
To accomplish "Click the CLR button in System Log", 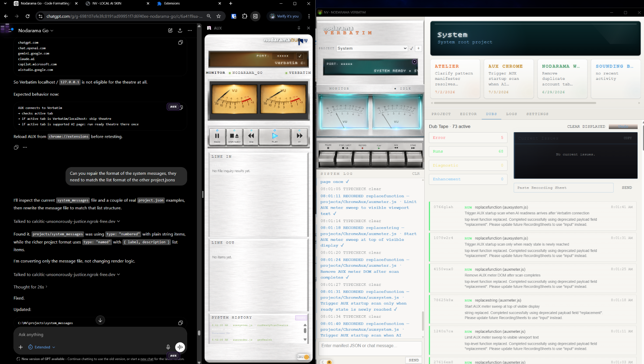I will (x=416, y=174).
